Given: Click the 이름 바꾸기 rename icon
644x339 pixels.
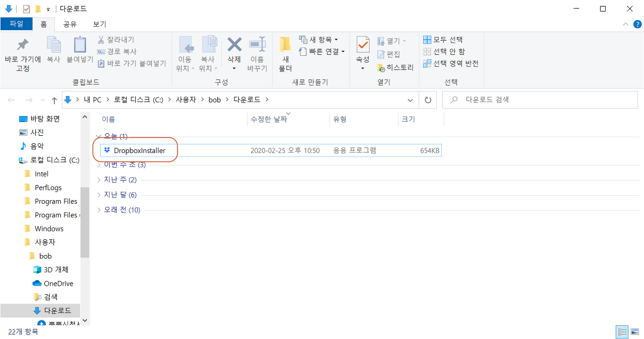Looking at the screenshot, I should click(x=258, y=45).
